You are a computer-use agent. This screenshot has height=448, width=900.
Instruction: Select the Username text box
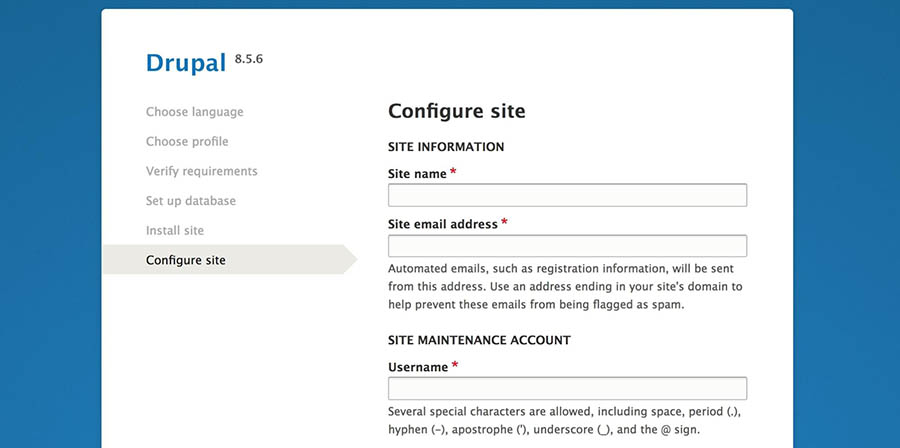(567, 388)
